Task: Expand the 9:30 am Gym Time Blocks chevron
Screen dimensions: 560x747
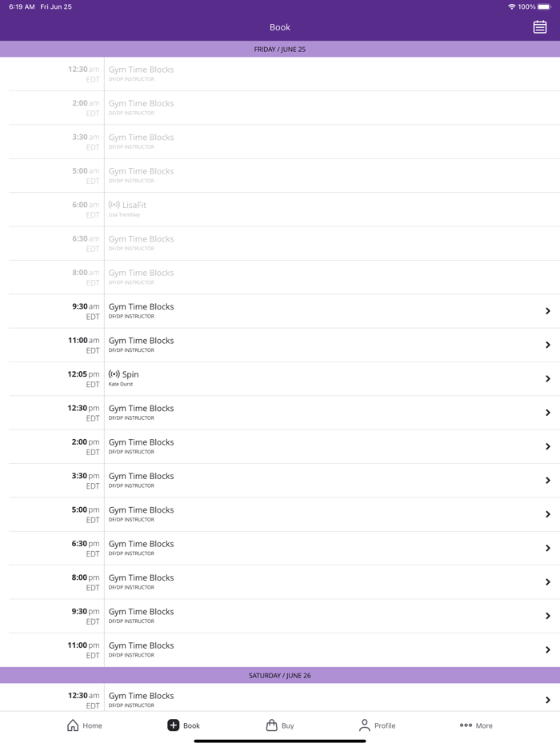Action: coord(548,311)
